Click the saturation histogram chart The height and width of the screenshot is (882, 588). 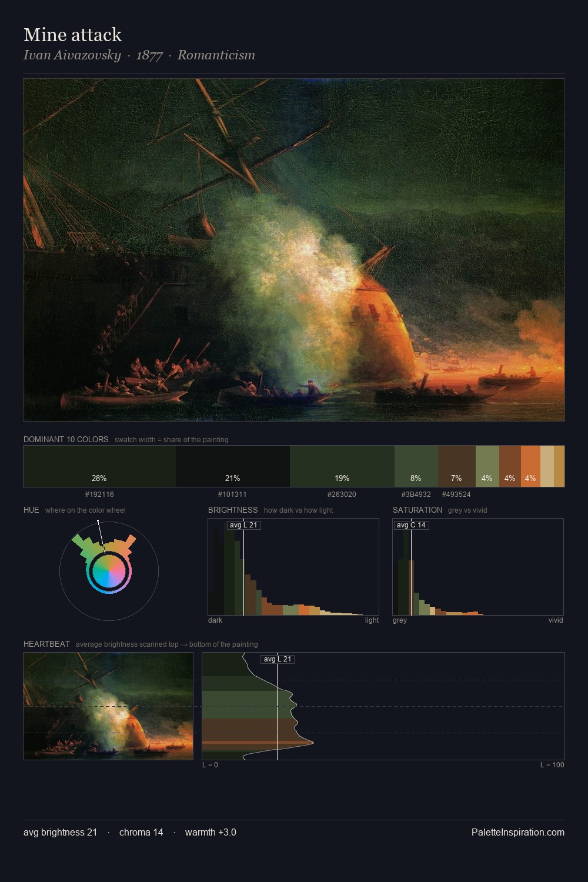[478, 567]
